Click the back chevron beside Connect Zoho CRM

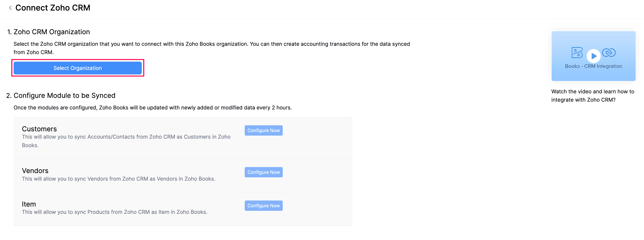(x=10, y=8)
